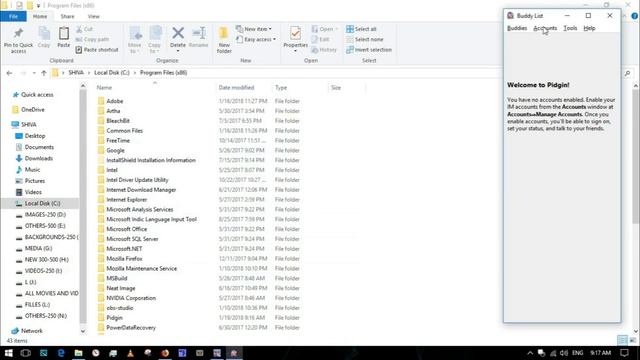Click the Rename icon

coord(199,33)
